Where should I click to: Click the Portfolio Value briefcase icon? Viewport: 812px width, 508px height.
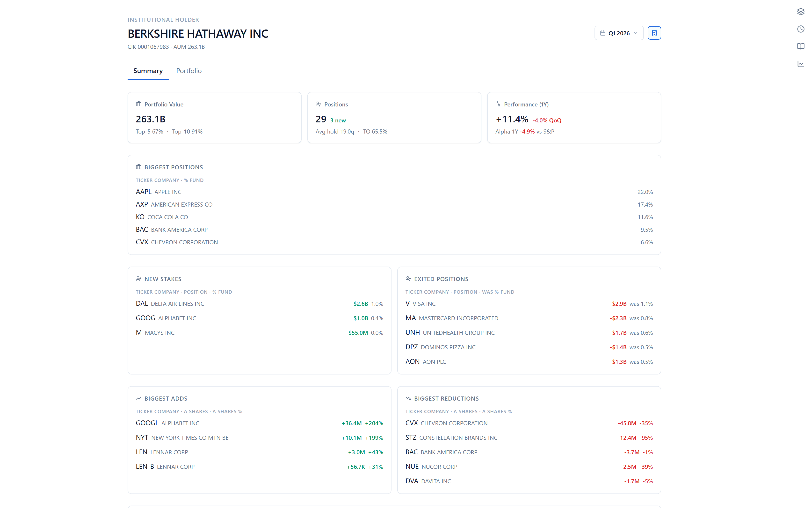click(138, 104)
